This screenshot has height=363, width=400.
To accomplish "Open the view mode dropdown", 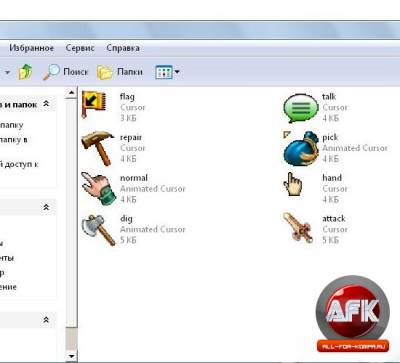I will click(167, 72).
